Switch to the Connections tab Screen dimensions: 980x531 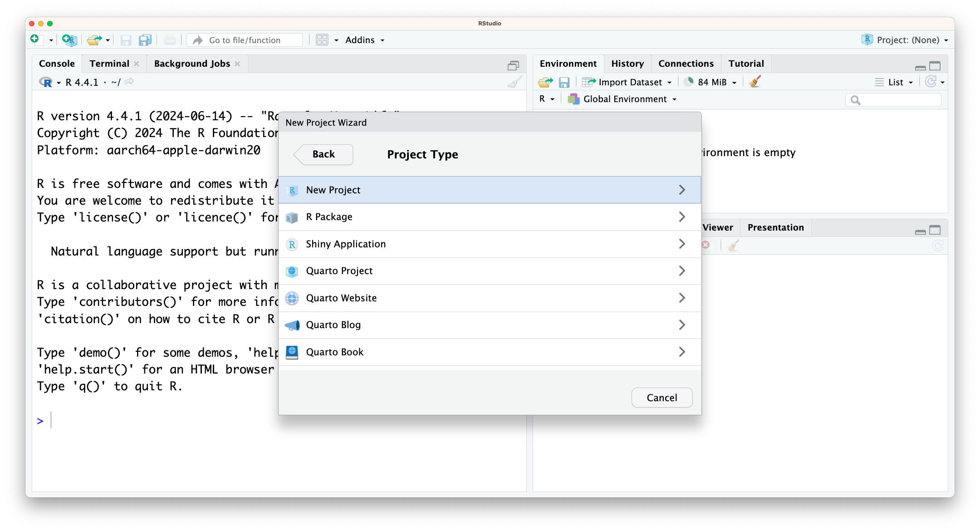(x=686, y=64)
